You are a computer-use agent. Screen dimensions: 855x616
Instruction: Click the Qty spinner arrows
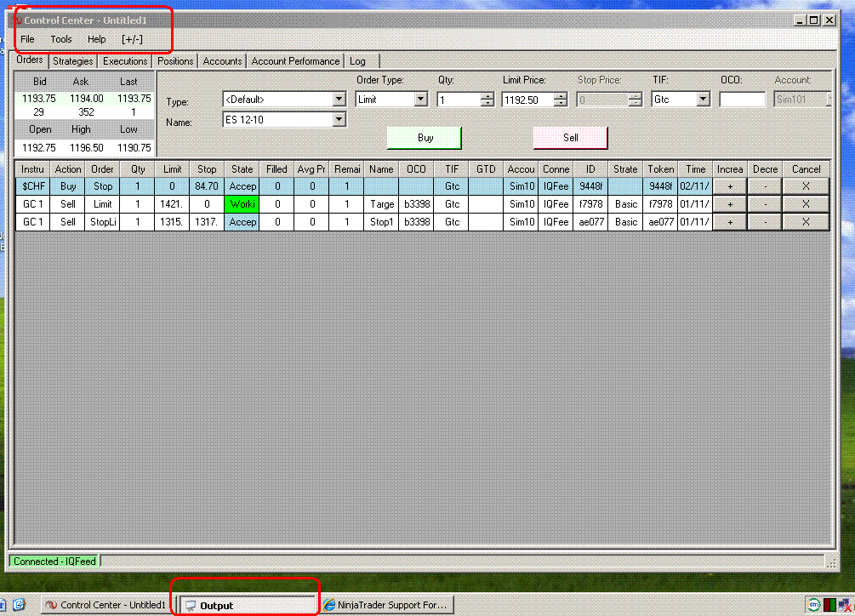(487, 100)
